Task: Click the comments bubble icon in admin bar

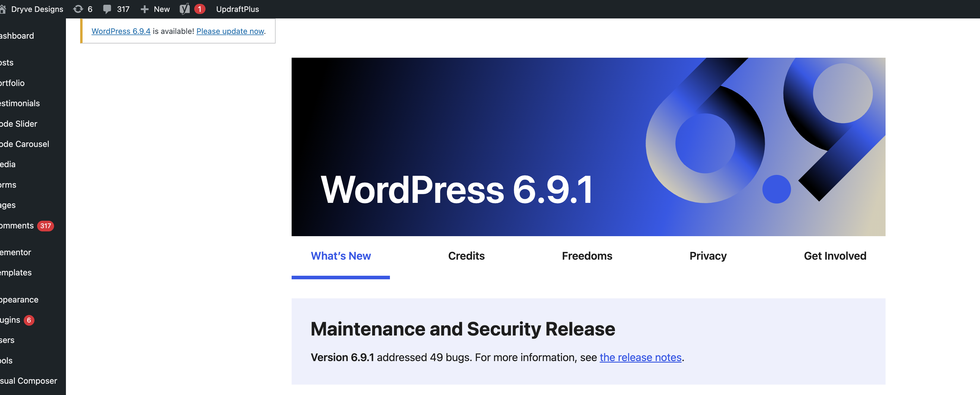Action: pyautogui.click(x=107, y=9)
